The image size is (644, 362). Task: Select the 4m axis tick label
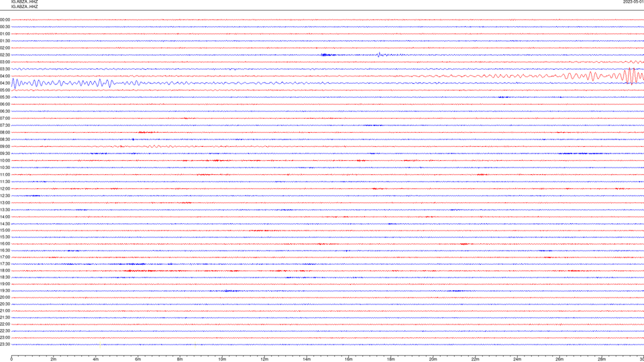(96, 359)
